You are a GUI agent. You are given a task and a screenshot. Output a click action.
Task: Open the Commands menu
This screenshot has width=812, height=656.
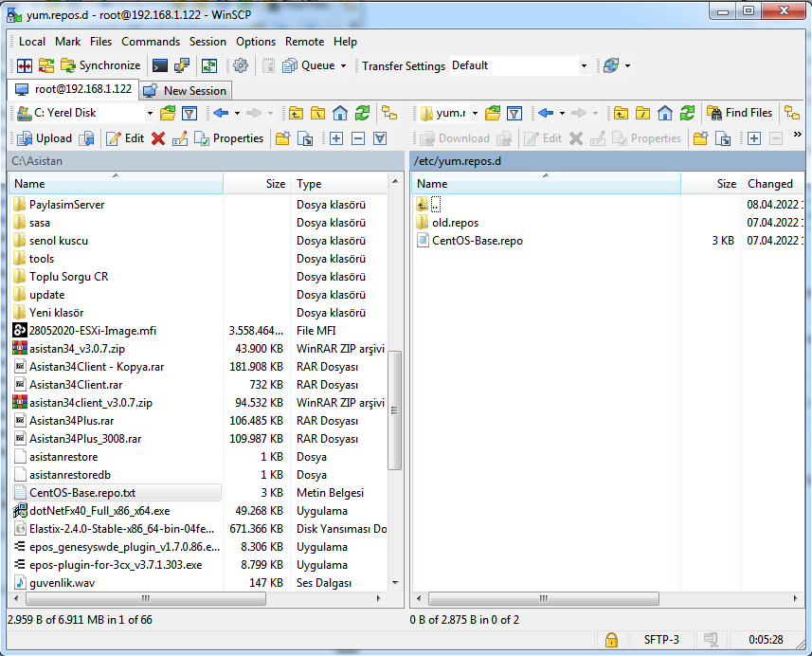pos(150,42)
